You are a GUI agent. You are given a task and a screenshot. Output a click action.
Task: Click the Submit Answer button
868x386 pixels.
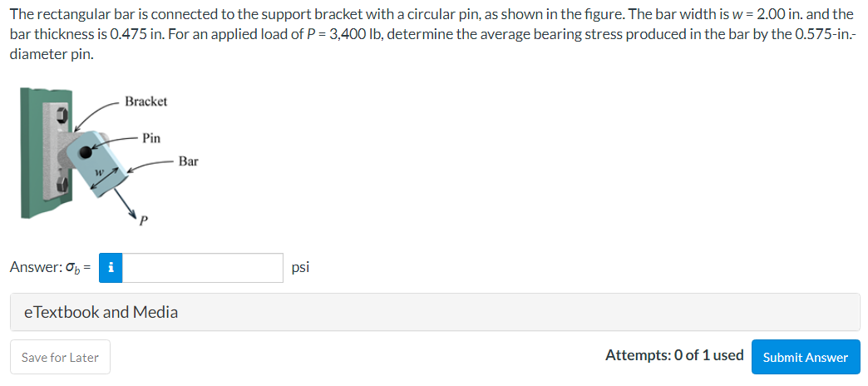click(806, 357)
